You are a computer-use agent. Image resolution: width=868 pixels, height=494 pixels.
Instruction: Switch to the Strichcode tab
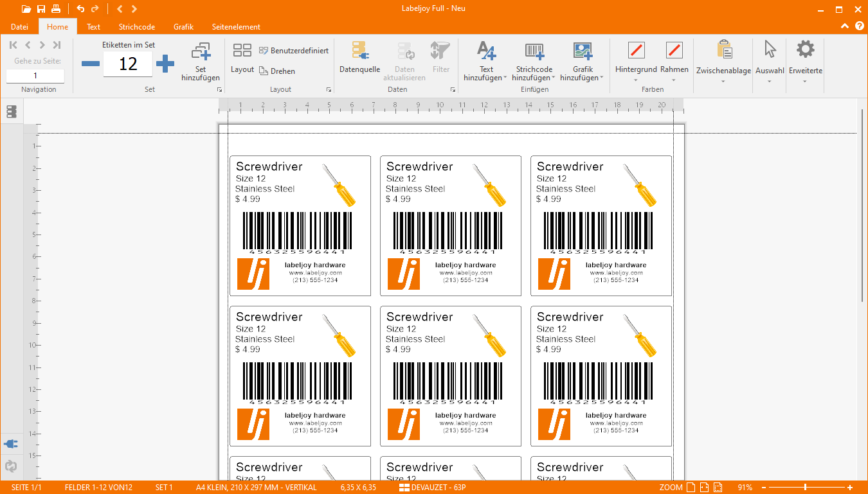point(137,27)
